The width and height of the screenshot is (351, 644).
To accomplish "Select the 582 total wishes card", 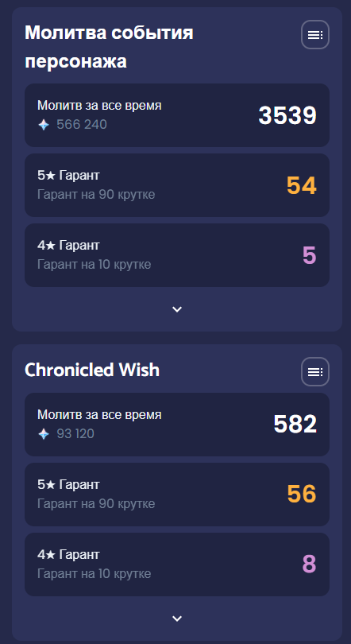I will (177, 425).
